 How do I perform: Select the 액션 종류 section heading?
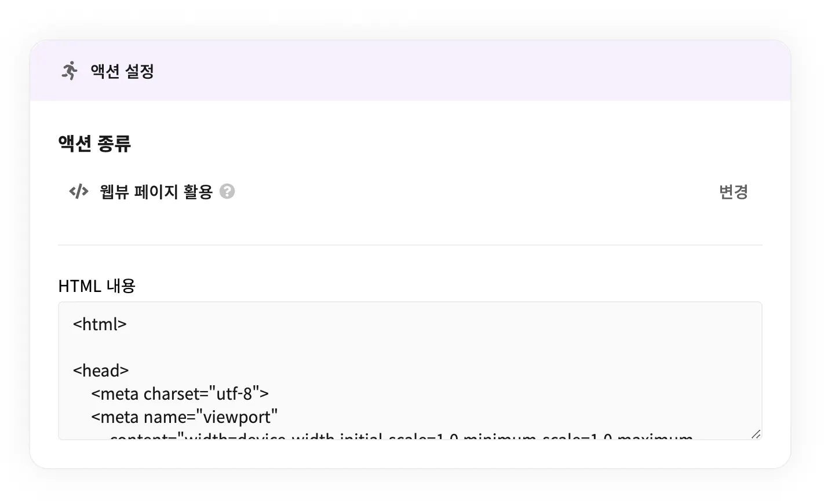(x=94, y=143)
